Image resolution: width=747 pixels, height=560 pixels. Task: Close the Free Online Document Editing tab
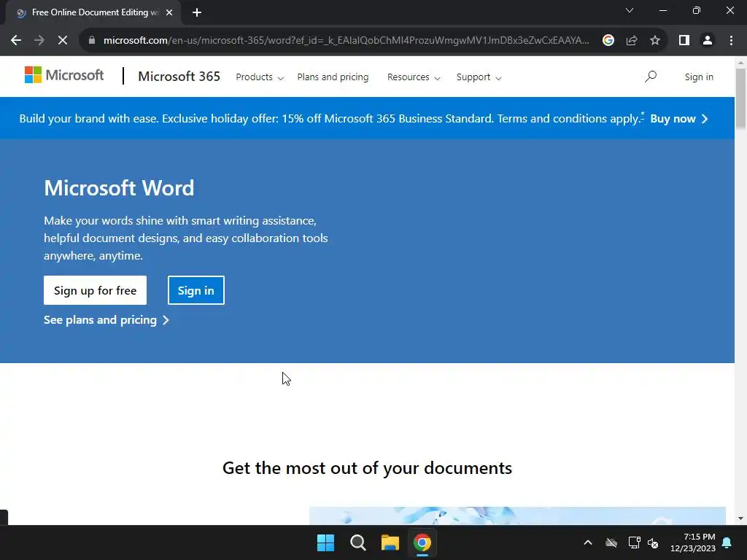point(169,13)
